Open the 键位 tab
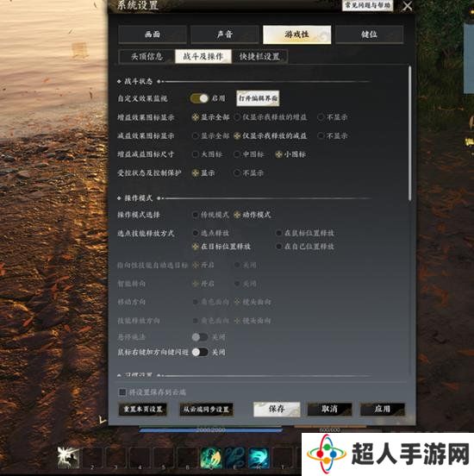Viewport: 474px width, 476px height. 369,34
